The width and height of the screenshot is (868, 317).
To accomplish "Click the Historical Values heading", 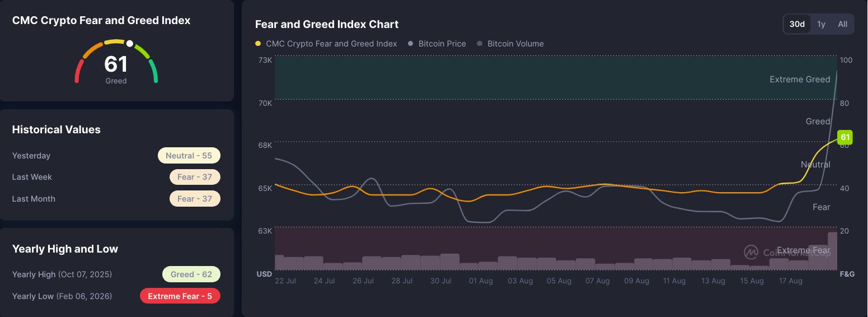I will 57,129.
